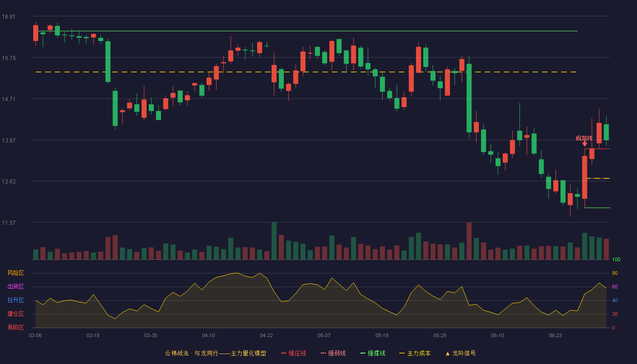Hide the 主力成本 dashed line via legend
This screenshot has height=364, width=637.
[x=415, y=353]
